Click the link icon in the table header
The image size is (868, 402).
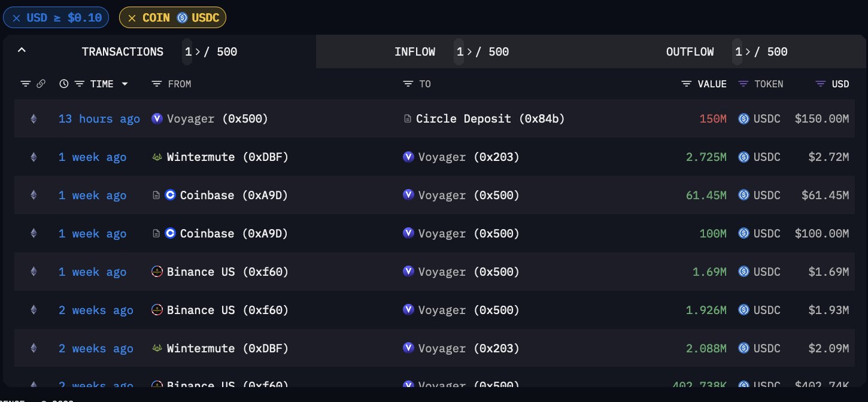click(41, 84)
